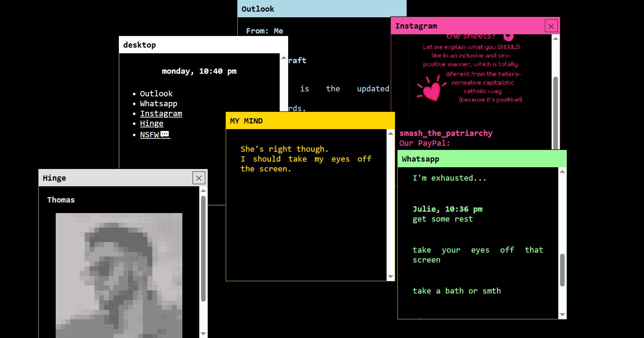Click the "Julie, 10:36 pm" message header
This screenshot has height=338, width=644.
448,209
